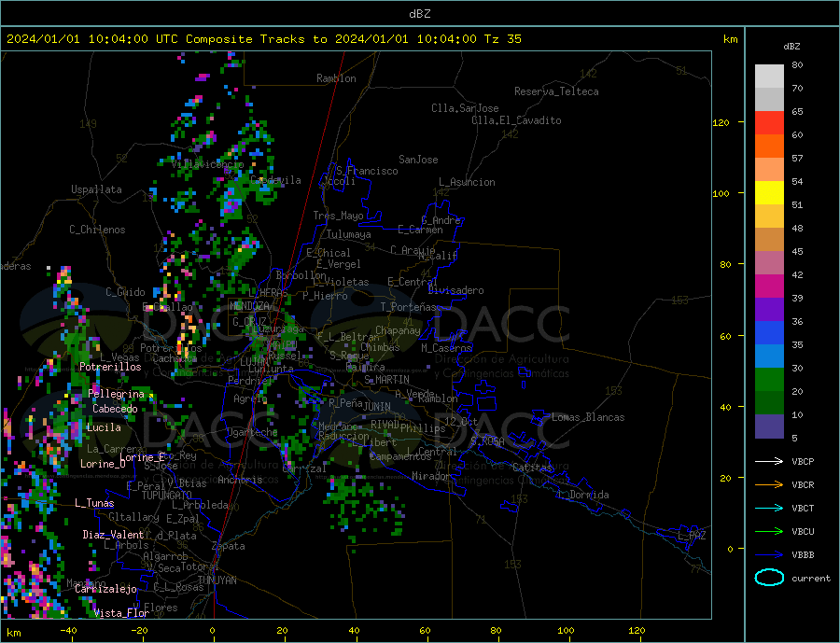Viewport: 840px width, 643px height.
Task: Click the 'current' legend label
Action: (811, 579)
